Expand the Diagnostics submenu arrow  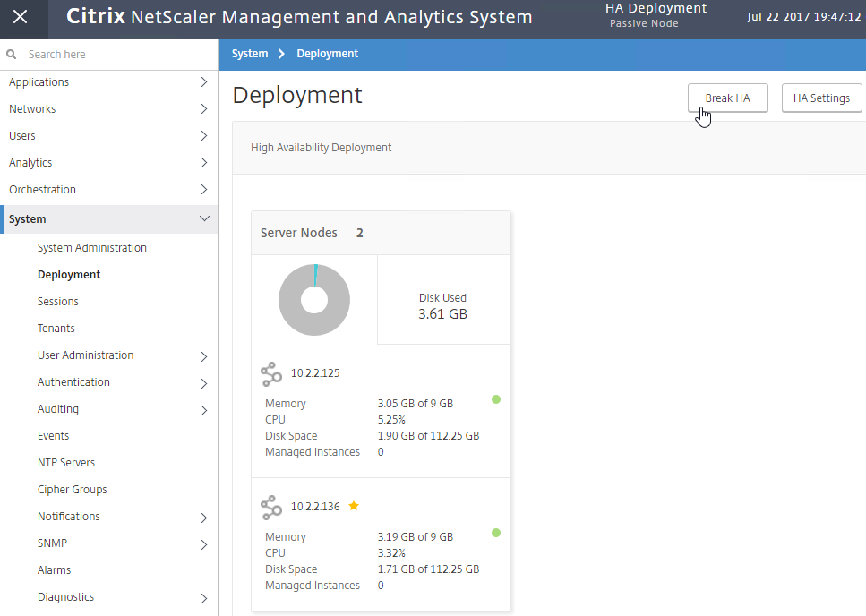coord(204,598)
